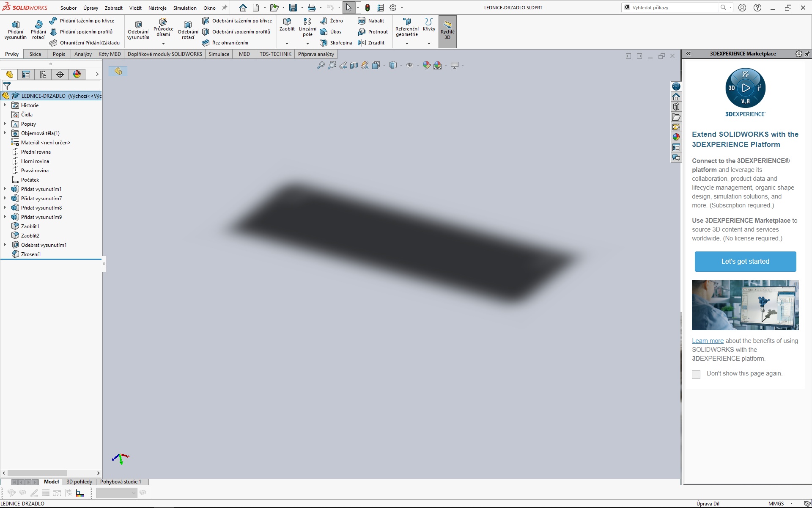
Task: Select the Odebrání vysunutím cut tool
Action: click(x=138, y=30)
